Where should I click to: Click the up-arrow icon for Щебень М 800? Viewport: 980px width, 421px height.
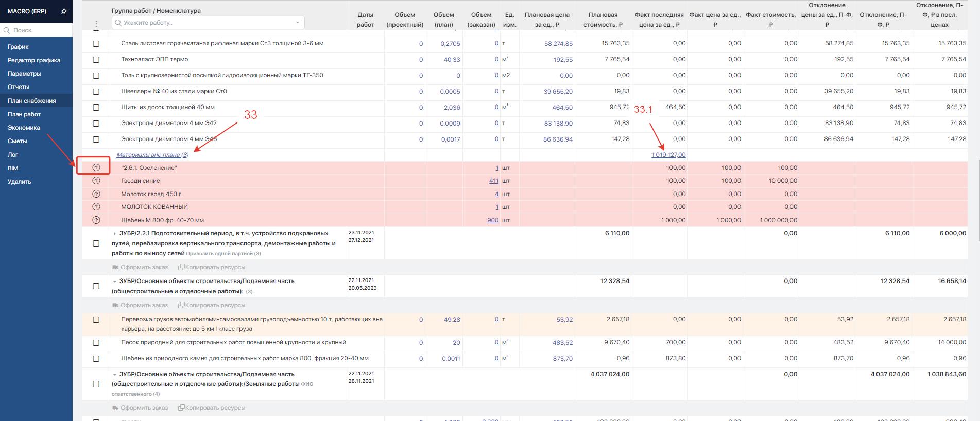pos(96,220)
